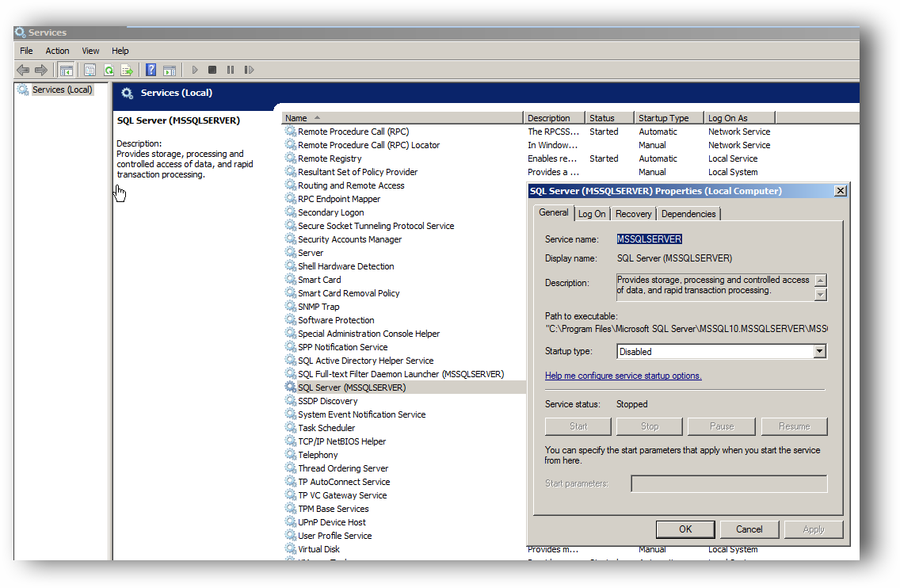Switch to the Recovery tab
Image resolution: width=900 pixels, height=588 pixels.
click(x=634, y=214)
